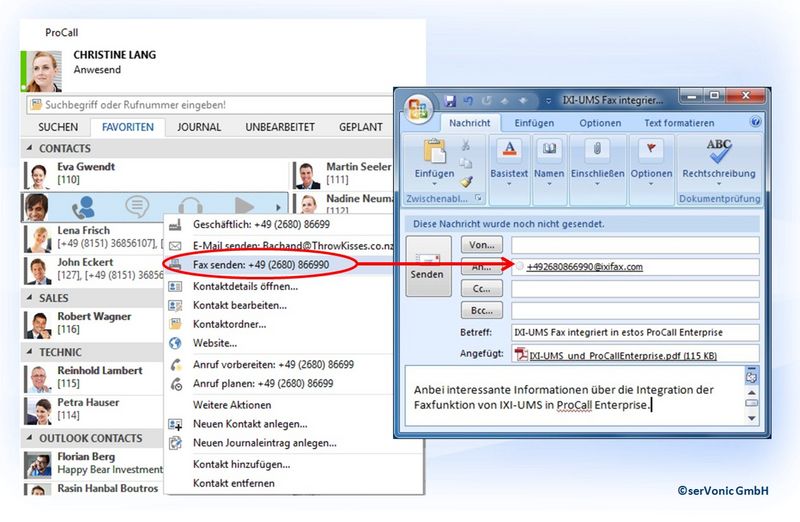
Task: Open the Text formatieren ribbon tab
Action: coord(679,123)
